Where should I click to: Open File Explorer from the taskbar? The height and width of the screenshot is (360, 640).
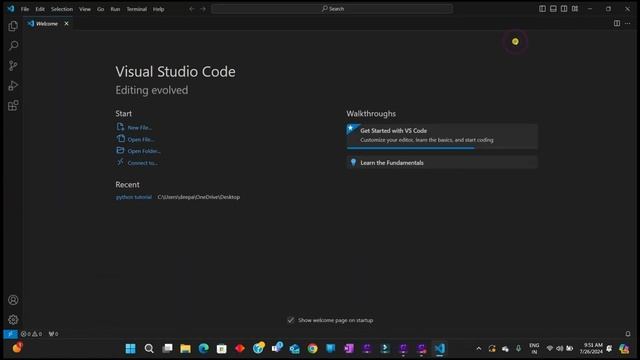pos(185,348)
